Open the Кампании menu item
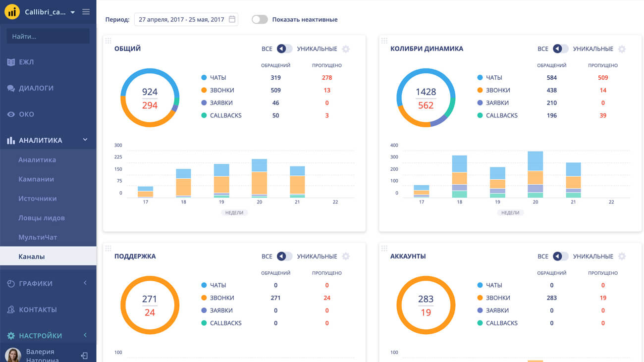The height and width of the screenshot is (362, 644). coord(36,179)
